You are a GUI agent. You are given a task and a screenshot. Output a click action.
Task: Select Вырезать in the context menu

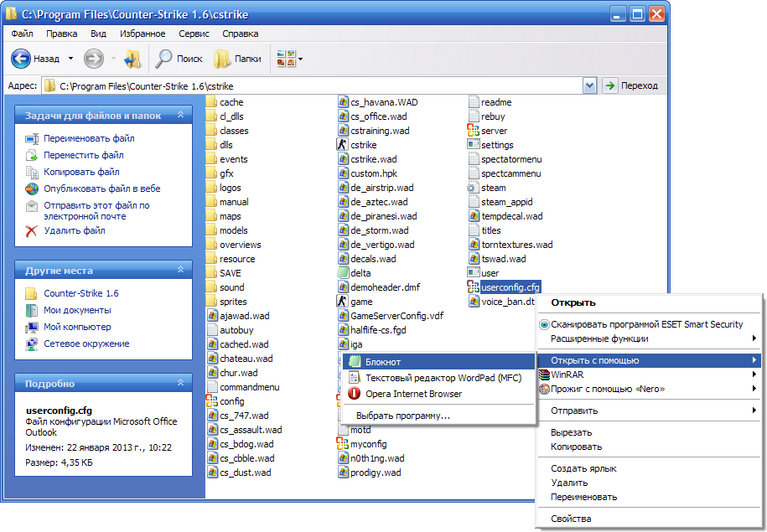649,433
